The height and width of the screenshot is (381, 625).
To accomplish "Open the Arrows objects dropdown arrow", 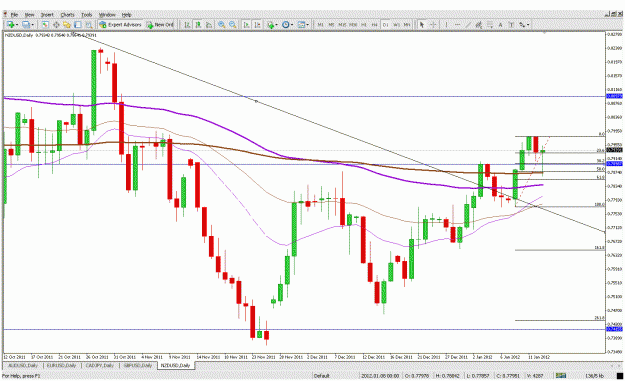I will (529, 25).
